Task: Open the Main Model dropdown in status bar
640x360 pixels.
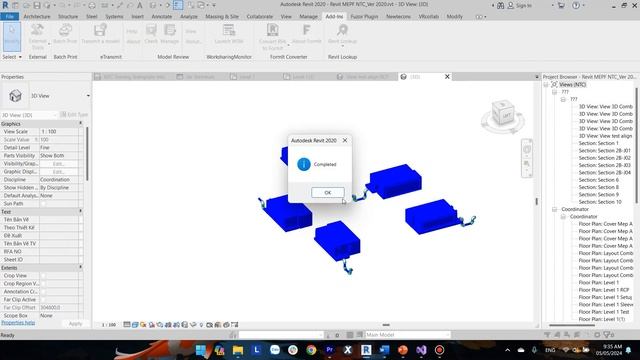Action: pos(407,335)
